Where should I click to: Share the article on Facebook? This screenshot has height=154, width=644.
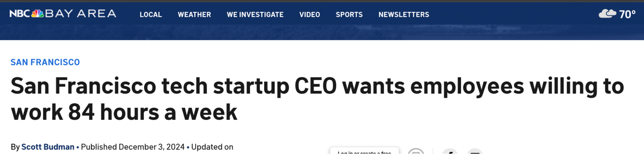point(450,152)
